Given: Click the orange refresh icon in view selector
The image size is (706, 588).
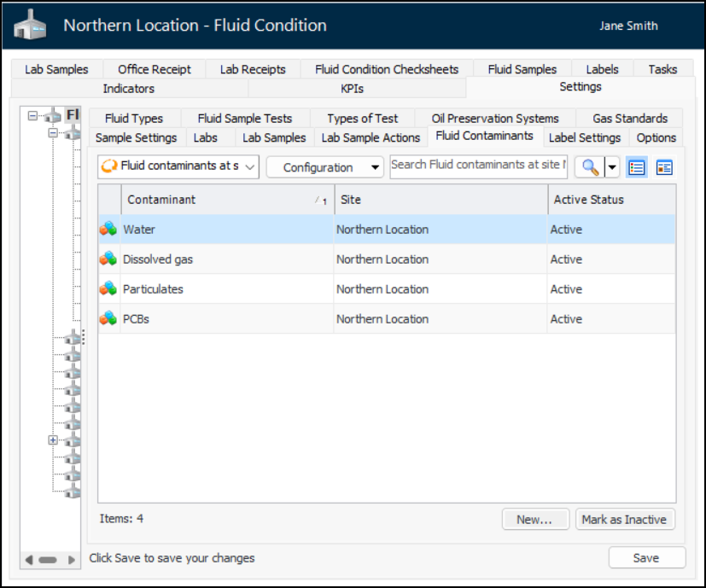Looking at the screenshot, I should point(109,166).
